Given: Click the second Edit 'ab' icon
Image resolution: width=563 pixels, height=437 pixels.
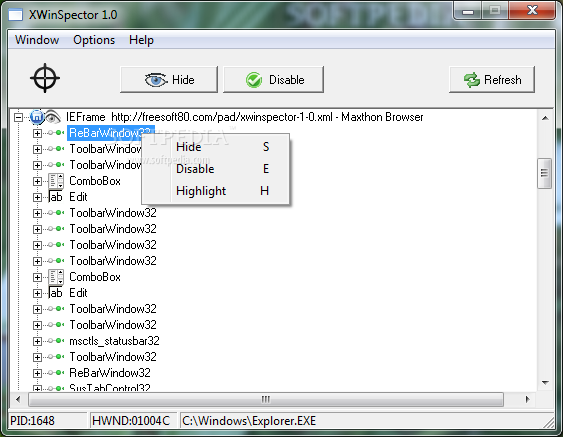Looking at the screenshot, I should (55, 293).
